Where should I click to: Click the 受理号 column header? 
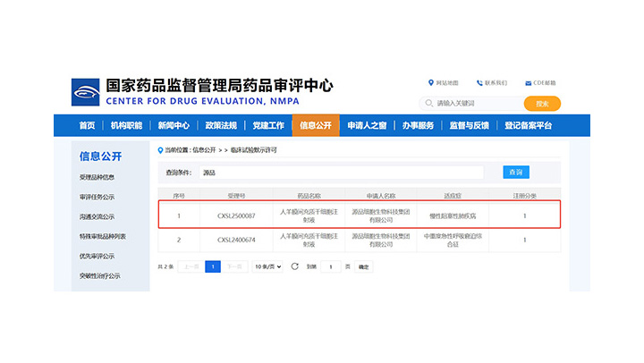click(x=236, y=196)
